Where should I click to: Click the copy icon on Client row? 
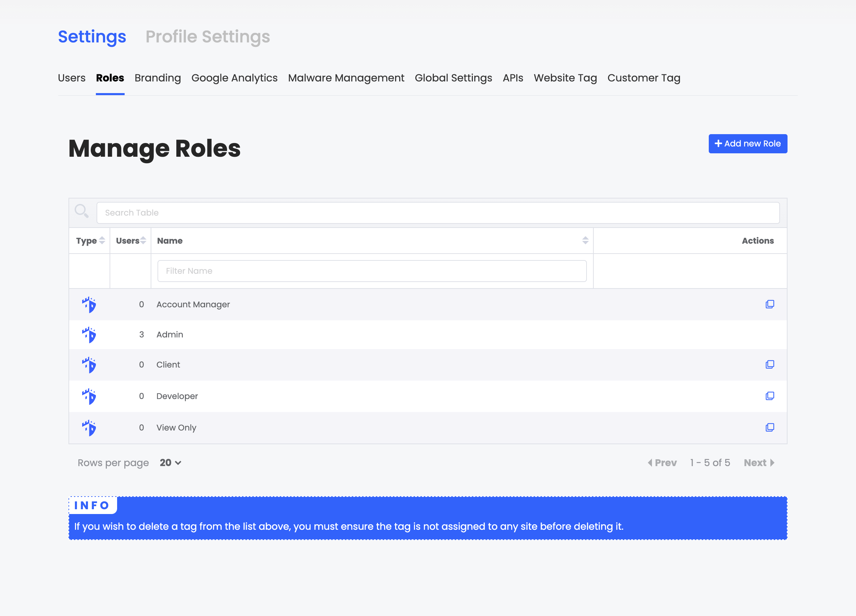tap(770, 364)
